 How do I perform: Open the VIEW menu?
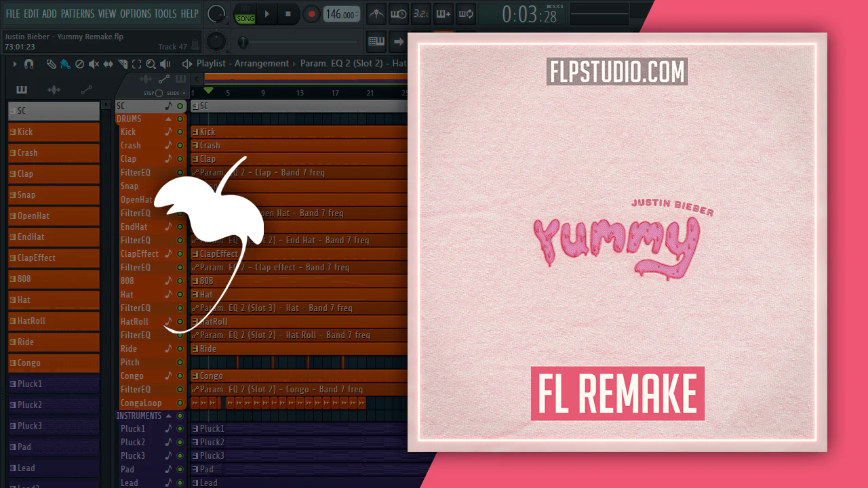pos(107,14)
